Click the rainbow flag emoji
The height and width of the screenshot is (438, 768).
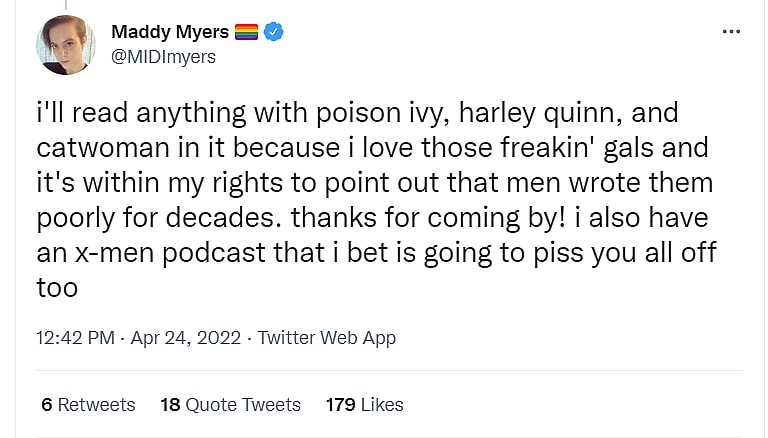click(247, 32)
